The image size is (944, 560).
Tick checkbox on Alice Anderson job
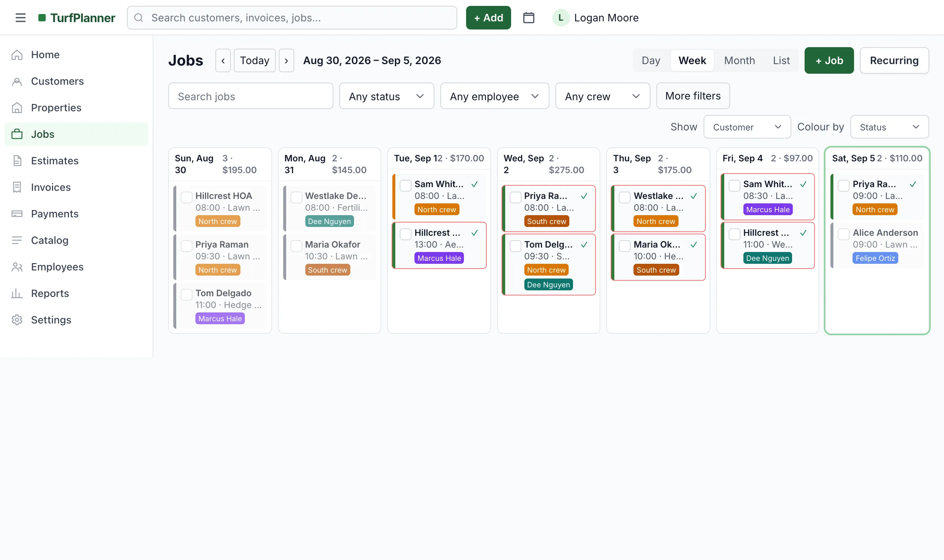click(x=843, y=234)
